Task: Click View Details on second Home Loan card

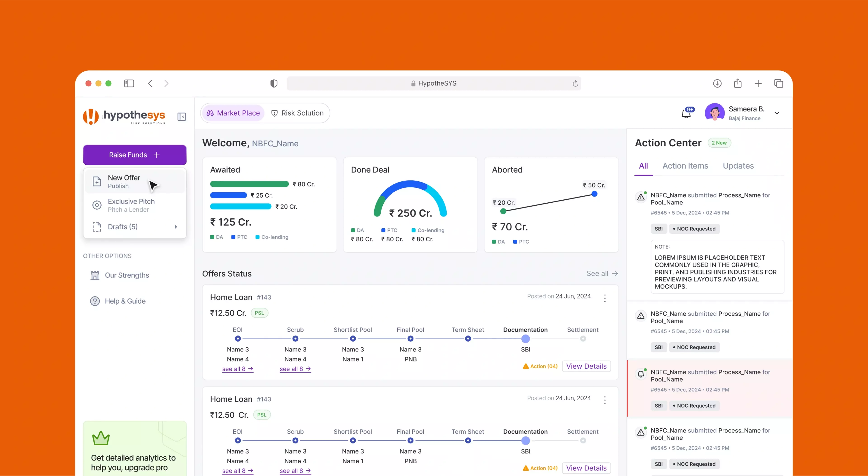Action: point(586,468)
